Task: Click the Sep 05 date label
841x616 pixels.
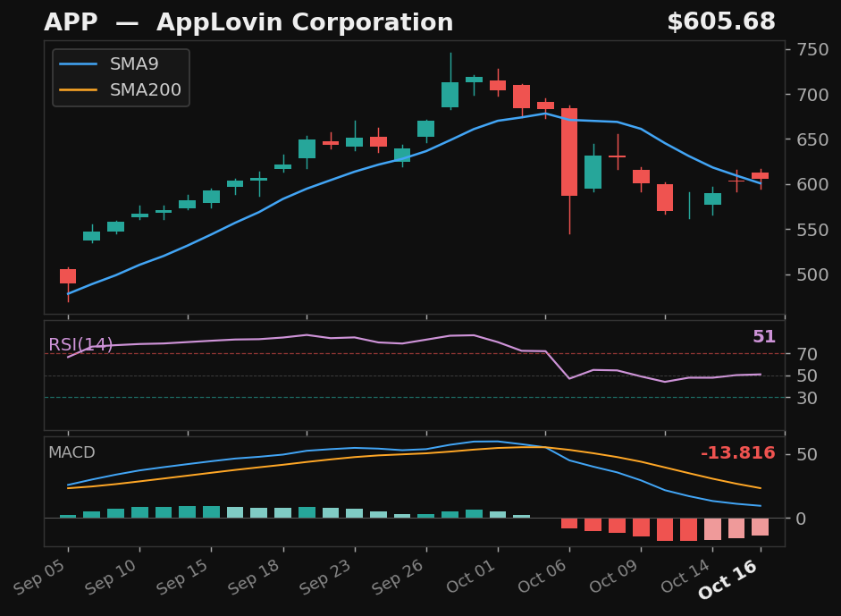Action: [41, 577]
